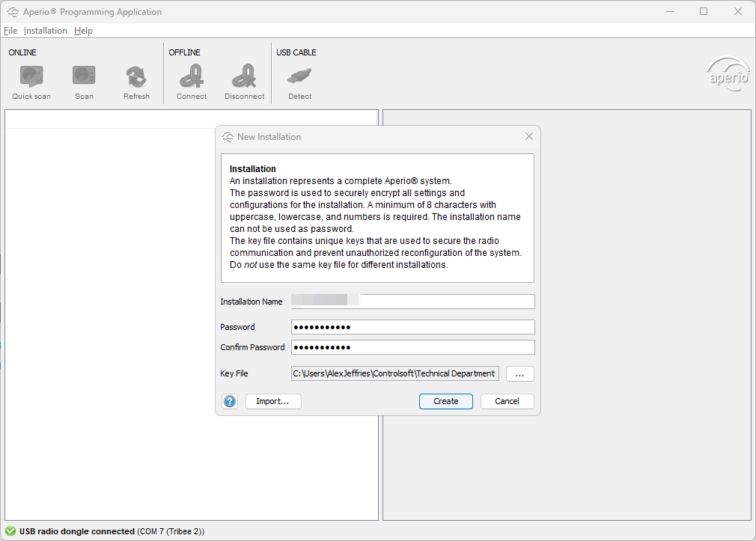Screen dimensions: 756x541
Task: Click the Refresh toolbar icon
Action: [136, 76]
